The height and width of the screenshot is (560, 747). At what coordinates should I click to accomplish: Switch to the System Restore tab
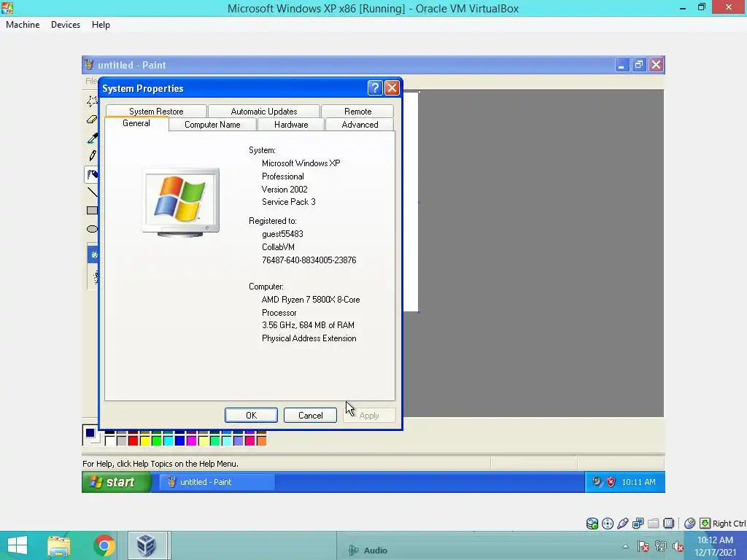(x=156, y=111)
